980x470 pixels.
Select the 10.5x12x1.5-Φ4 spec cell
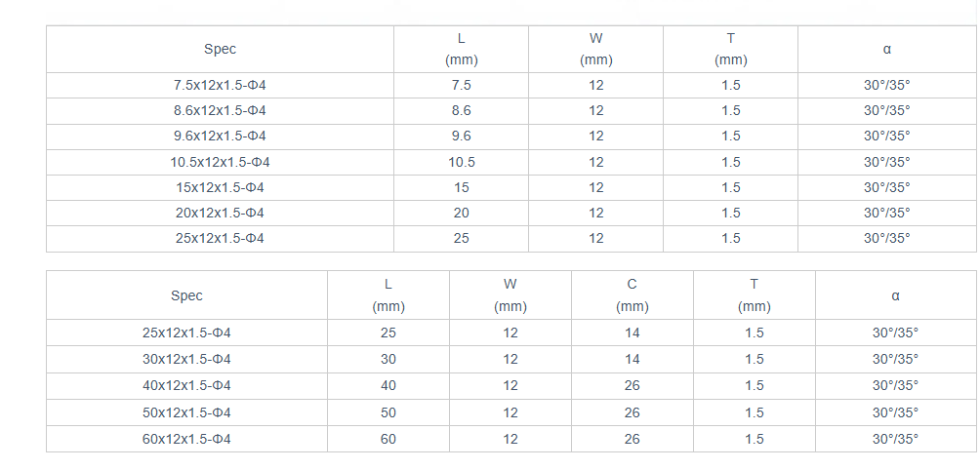[220, 162]
